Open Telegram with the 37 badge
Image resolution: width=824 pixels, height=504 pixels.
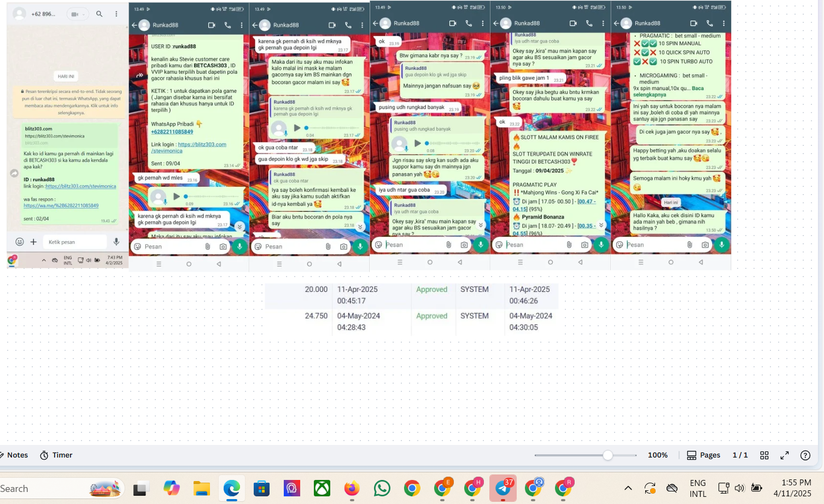click(503, 488)
